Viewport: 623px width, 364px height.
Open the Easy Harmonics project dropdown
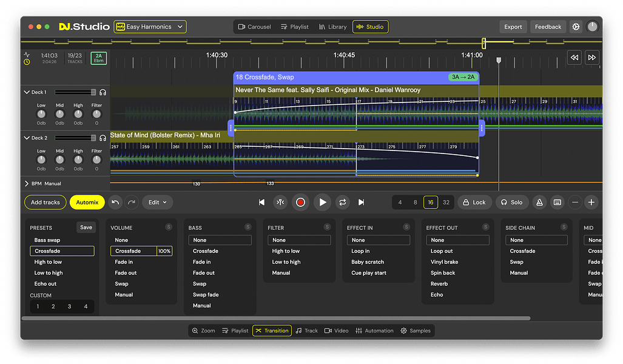[x=150, y=27]
